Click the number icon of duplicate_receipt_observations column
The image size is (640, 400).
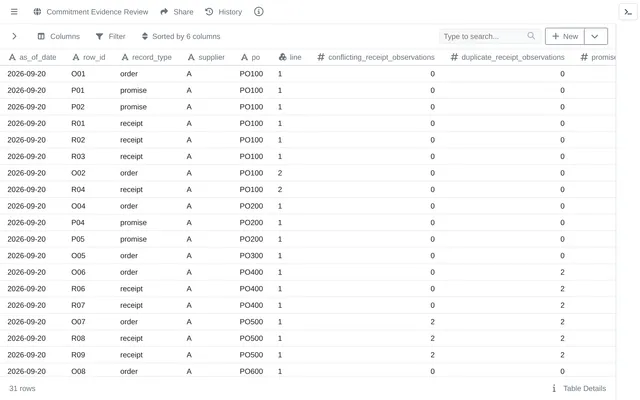click(454, 57)
